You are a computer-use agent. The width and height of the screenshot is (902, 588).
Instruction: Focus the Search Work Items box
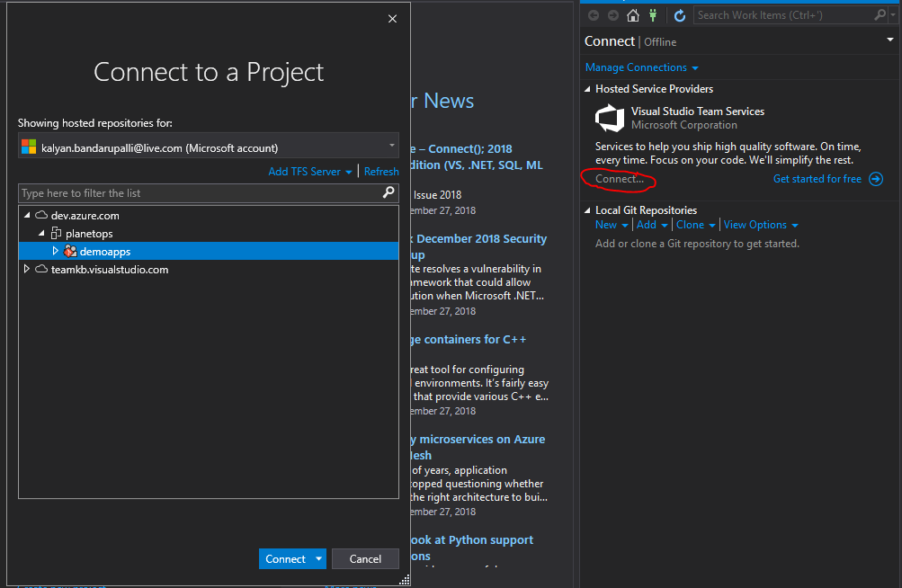[x=782, y=15]
